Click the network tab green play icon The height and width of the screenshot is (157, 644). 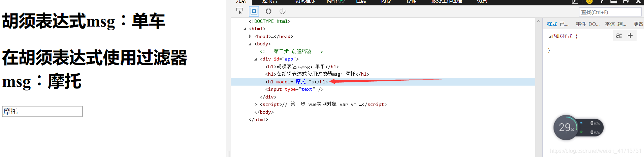click(342, 1)
